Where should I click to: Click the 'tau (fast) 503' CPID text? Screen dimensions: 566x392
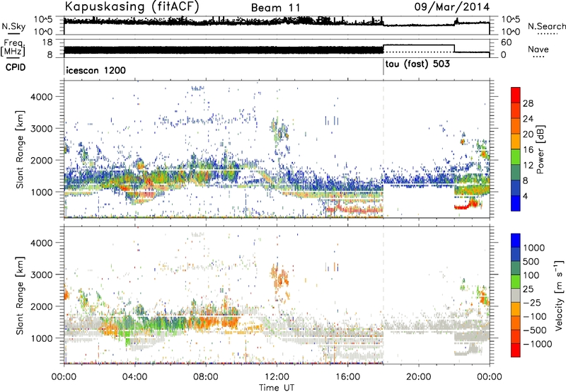tap(417, 64)
